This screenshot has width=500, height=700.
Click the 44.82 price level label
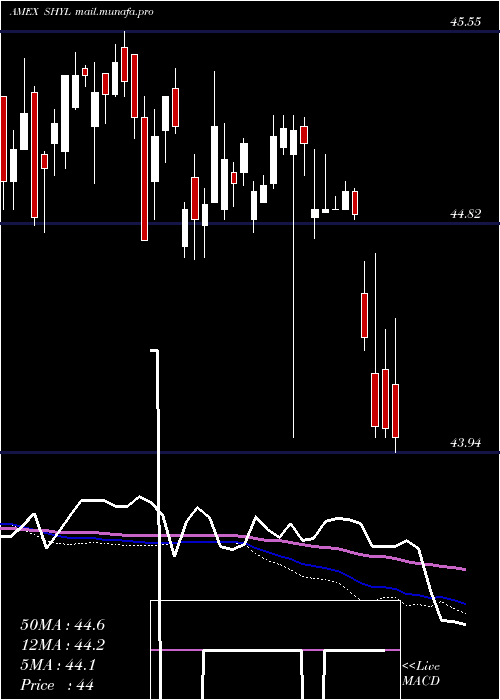coord(466,214)
